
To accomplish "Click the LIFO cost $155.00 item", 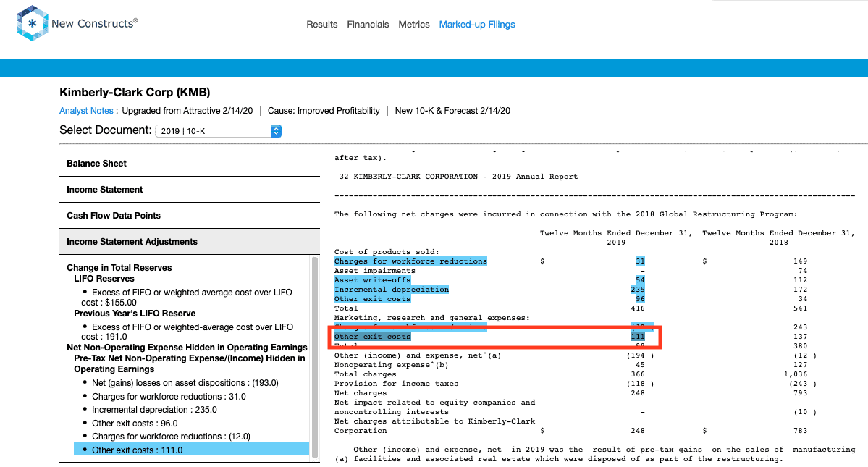I will pos(187,297).
